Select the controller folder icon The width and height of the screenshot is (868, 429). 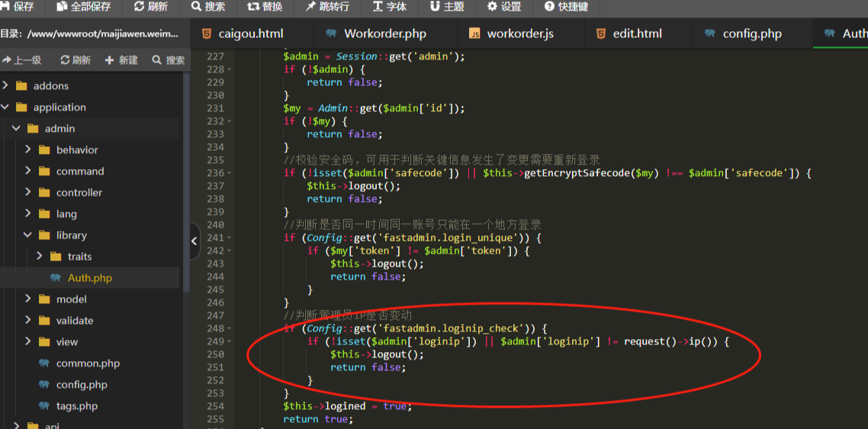44,192
